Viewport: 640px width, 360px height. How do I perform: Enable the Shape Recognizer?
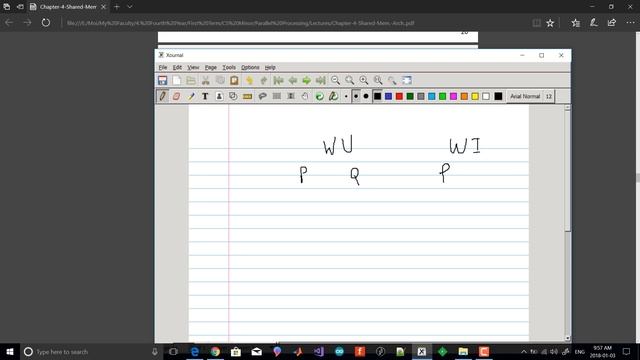tap(233, 96)
